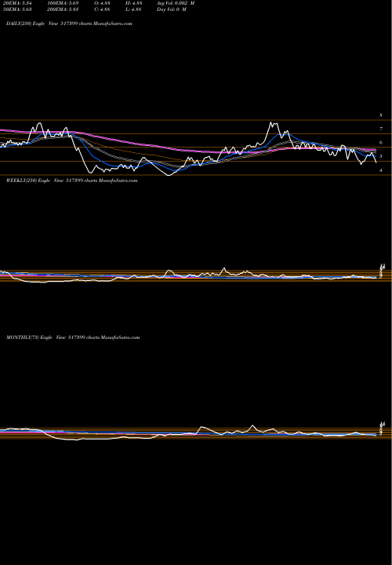The height and width of the screenshot is (565, 392).
Task: Click the daily chart axis label 4
Action: pyautogui.click(x=381, y=170)
